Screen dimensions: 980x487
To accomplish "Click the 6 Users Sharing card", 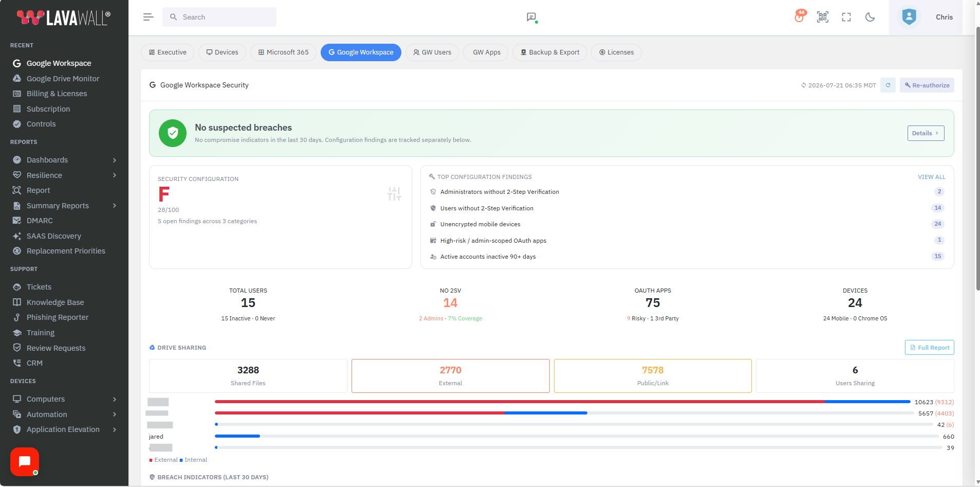I will (855, 376).
